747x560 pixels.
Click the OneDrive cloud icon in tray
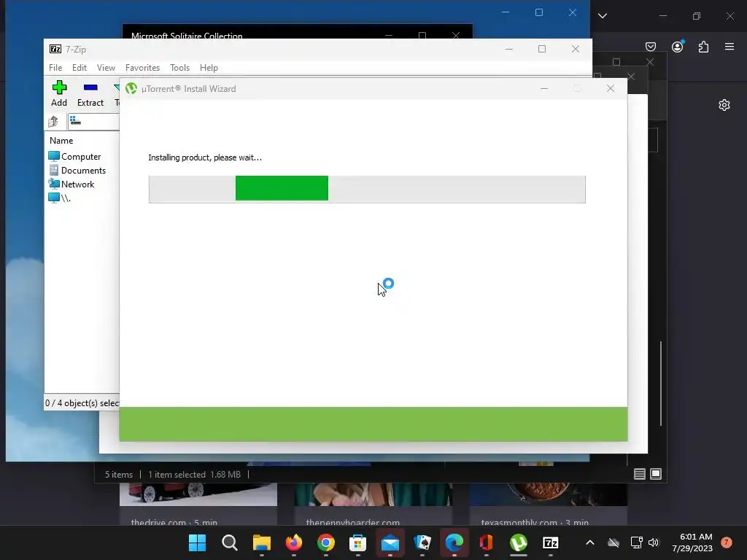pyautogui.click(x=614, y=542)
